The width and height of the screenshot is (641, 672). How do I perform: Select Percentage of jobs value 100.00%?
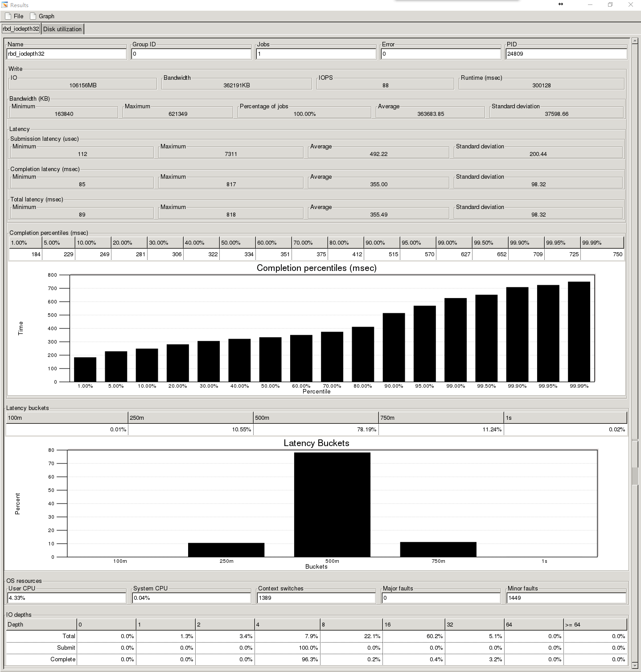(304, 114)
